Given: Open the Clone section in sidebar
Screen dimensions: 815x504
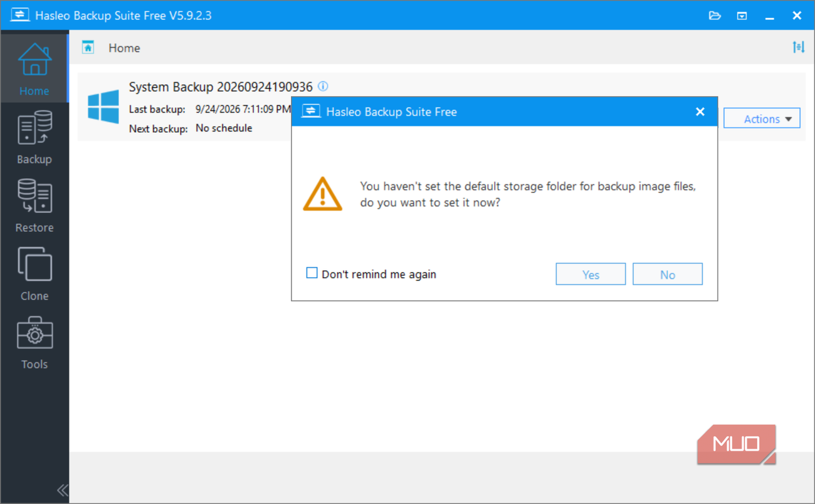Looking at the screenshot, I should (34, 274).
